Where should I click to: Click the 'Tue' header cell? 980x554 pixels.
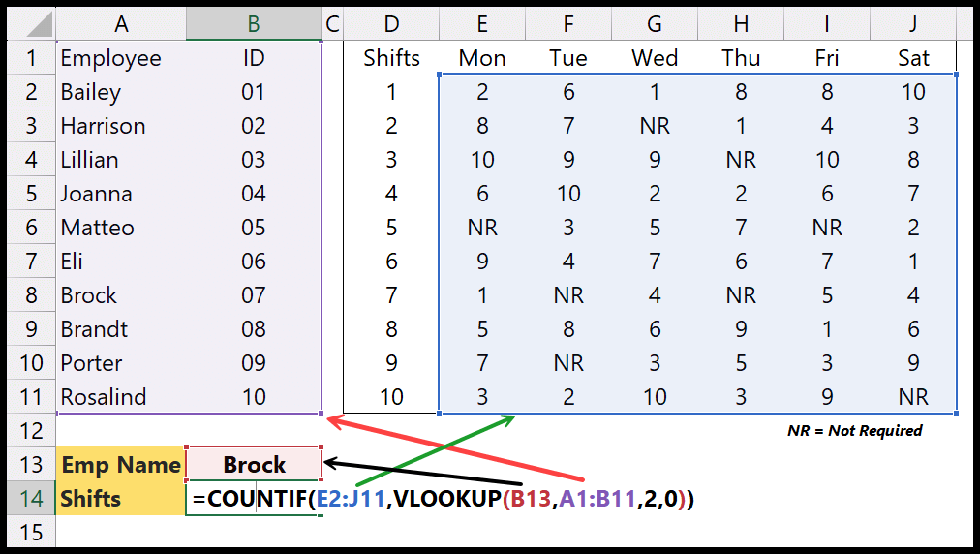[568, 58]
